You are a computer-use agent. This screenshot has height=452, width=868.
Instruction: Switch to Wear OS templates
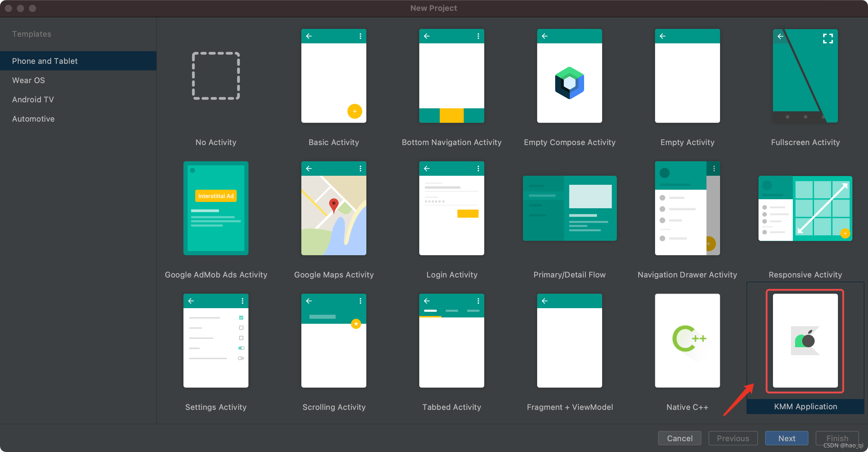tap(78, 80)
